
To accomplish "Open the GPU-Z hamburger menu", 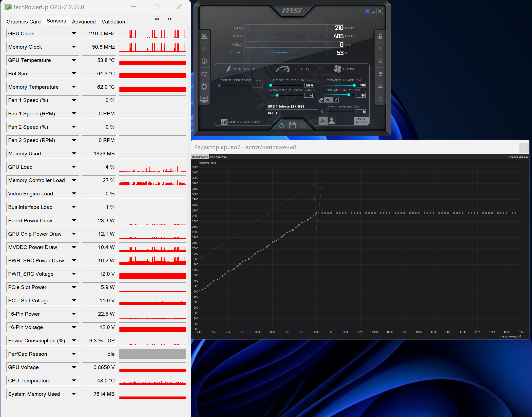I will tap(182, 19).
